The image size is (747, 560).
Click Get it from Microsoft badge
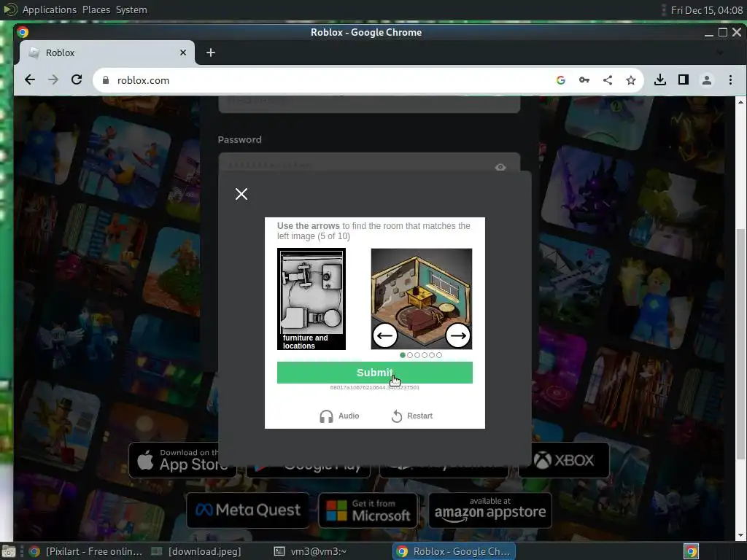(368, 510)
